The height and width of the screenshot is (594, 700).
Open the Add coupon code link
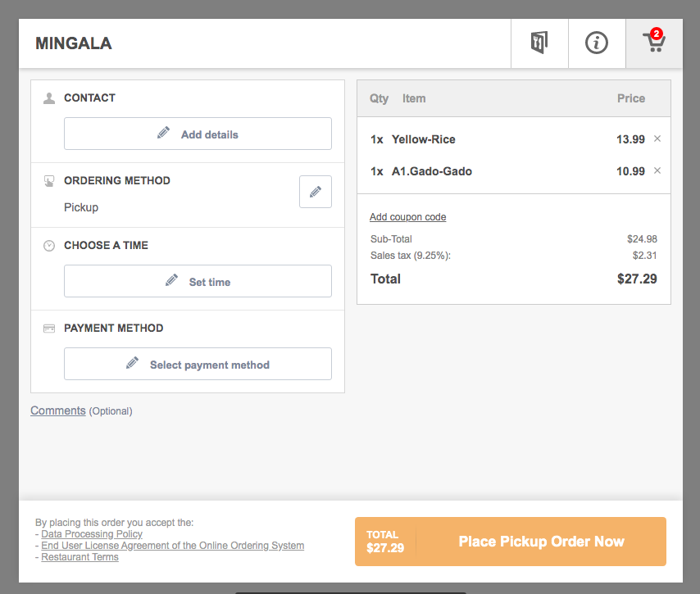tap(407, 217)
